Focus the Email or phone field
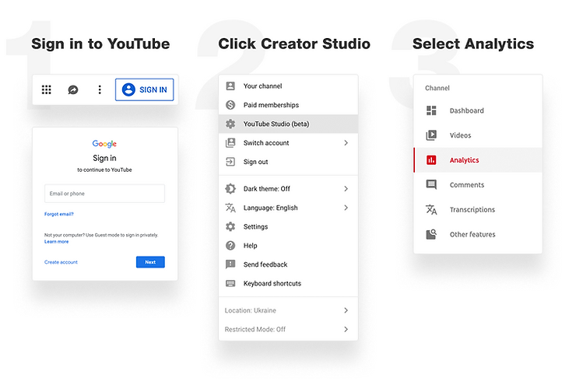 click(x=104, y=194)
